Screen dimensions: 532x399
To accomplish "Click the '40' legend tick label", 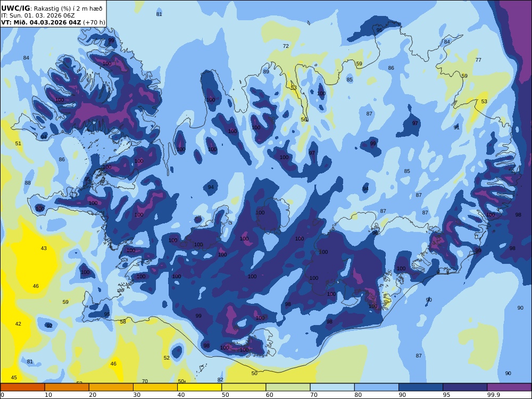I will click(181, 395).
